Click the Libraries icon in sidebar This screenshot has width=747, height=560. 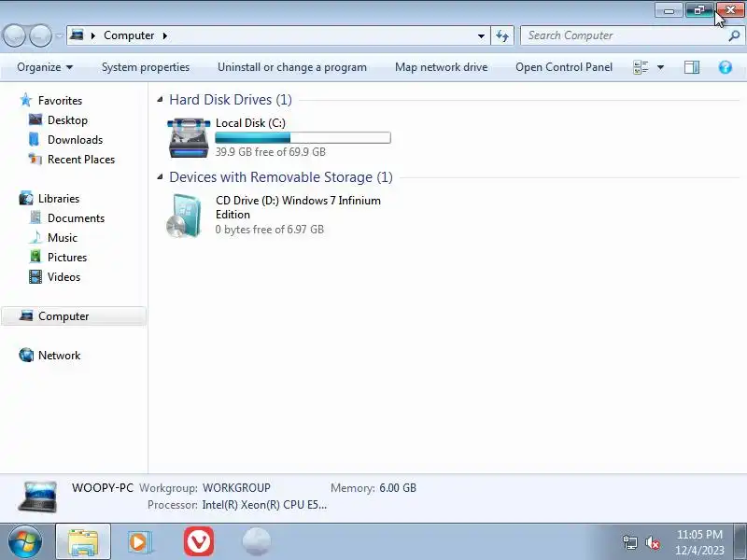[26, 198]
